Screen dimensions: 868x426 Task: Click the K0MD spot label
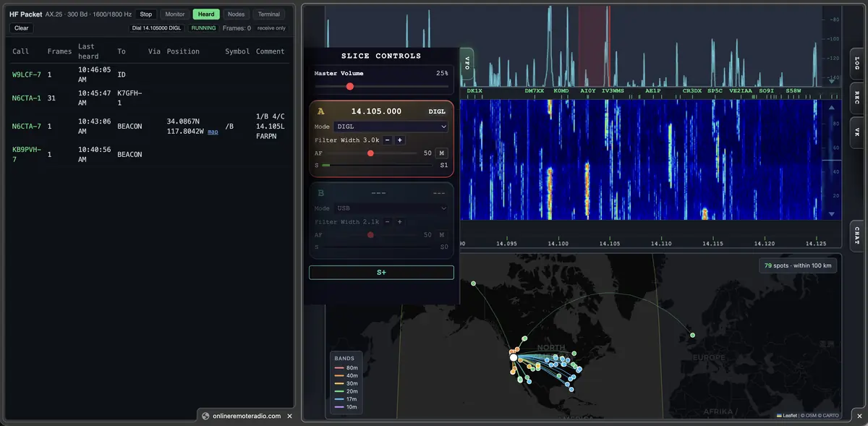point(561,91)
